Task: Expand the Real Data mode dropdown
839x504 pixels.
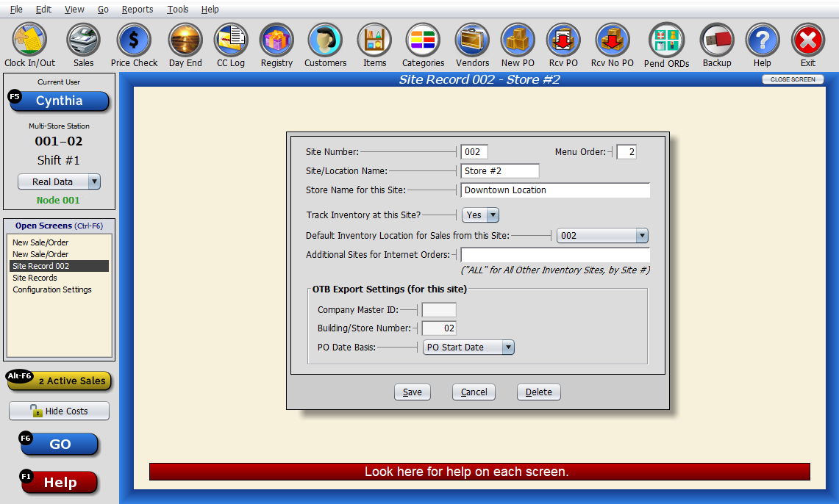Action: click(x=94, y=181)
